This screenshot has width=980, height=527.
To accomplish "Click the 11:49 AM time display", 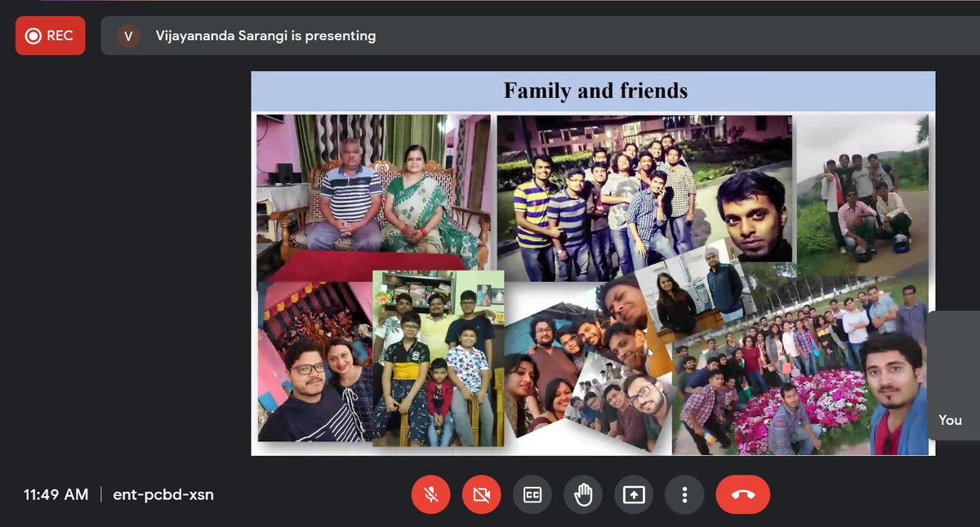I will (x=56, y=494).
